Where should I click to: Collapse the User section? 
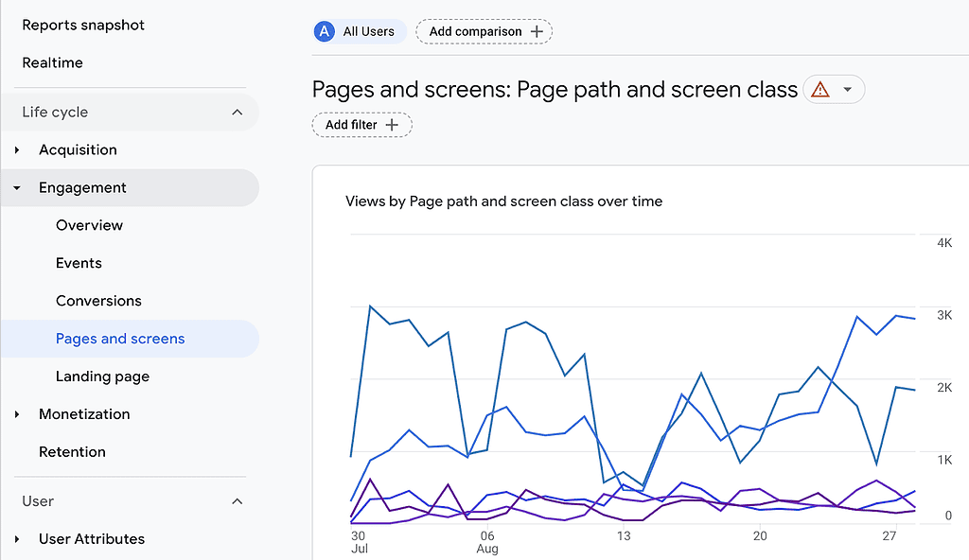point(237,501)
